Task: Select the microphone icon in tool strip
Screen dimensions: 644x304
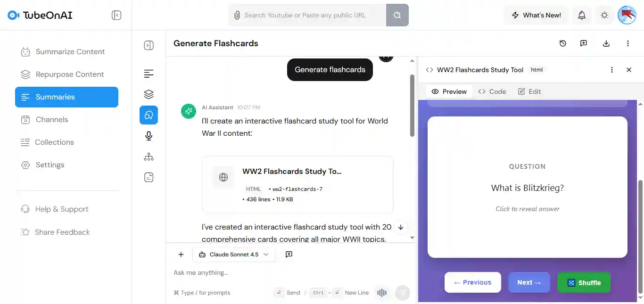Action: (149, 136)
